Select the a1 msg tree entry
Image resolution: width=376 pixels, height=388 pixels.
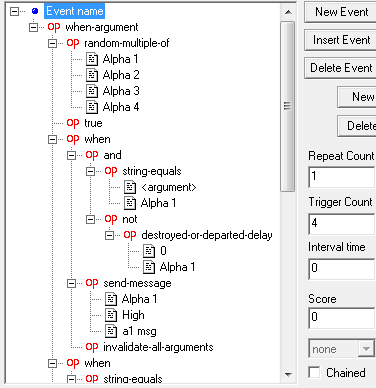(139, 331)
